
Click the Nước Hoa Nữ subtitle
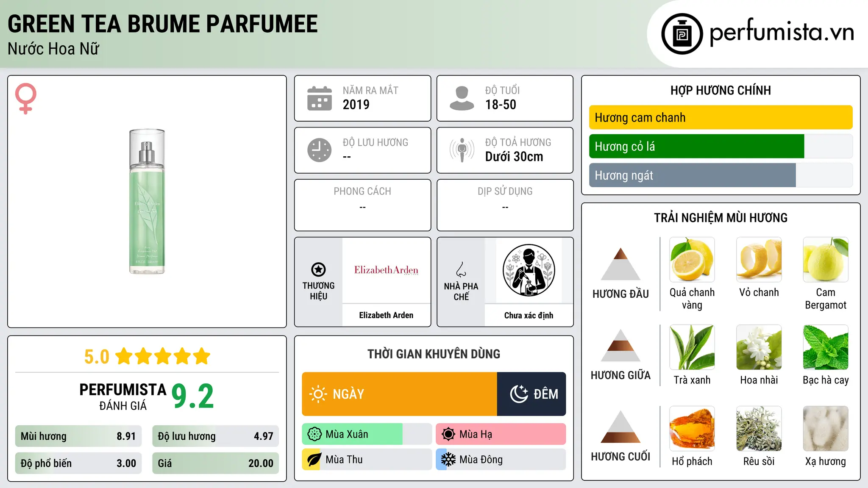tap(53, 49)
